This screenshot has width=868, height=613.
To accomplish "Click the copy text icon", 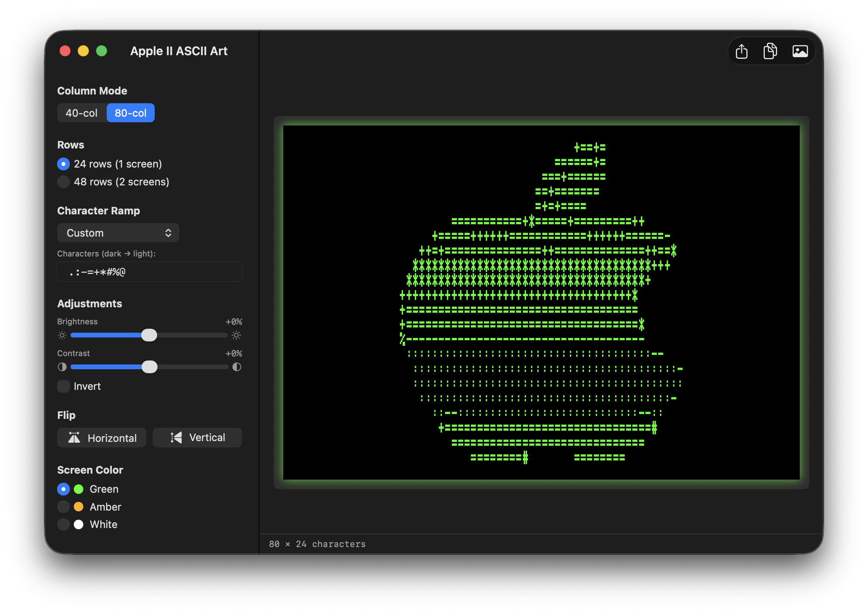I will (x=770, y=51).
